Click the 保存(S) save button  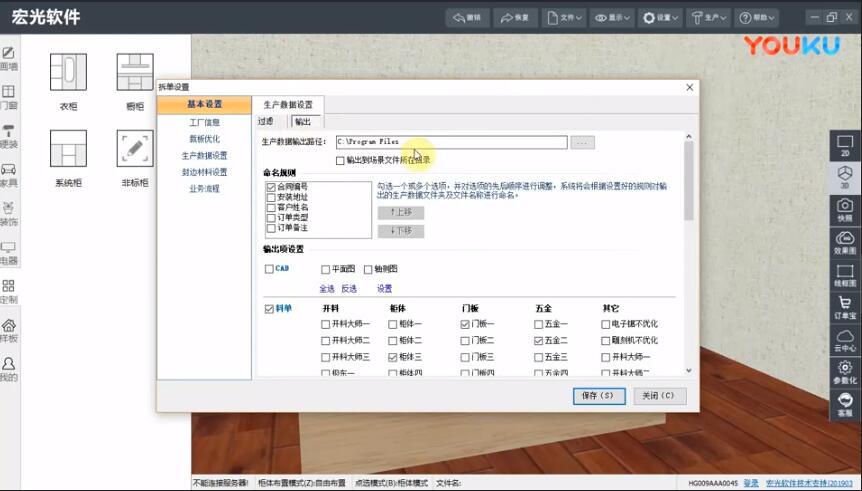(599, 396)
